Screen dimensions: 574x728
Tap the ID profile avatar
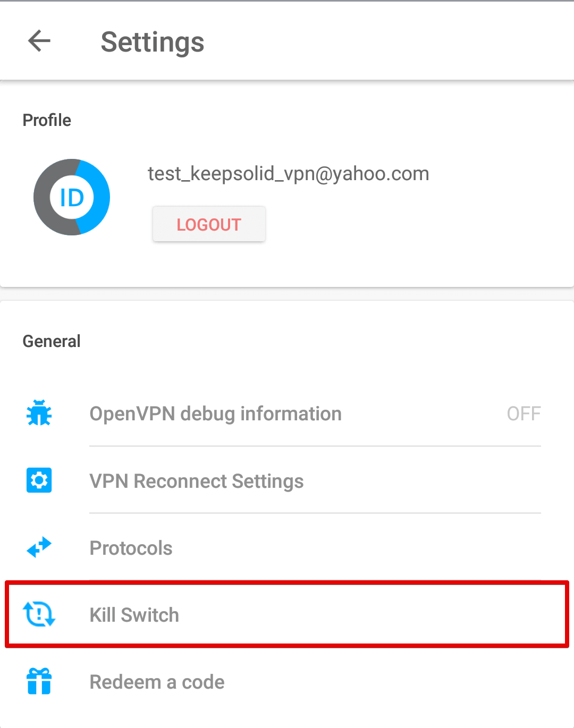pos(72,197)
